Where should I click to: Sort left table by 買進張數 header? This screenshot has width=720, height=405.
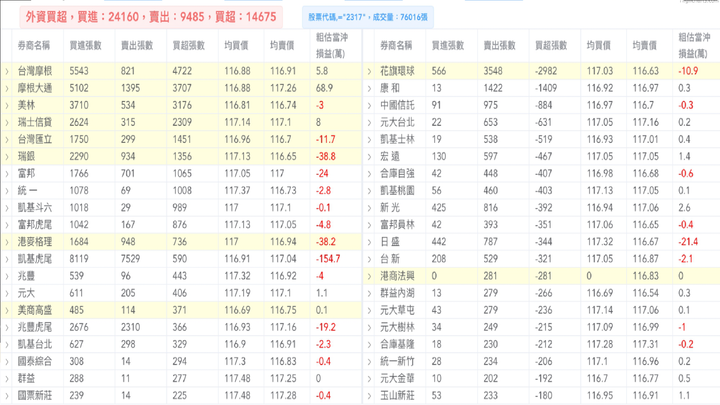pyautogui.click(x=85, y=45)
